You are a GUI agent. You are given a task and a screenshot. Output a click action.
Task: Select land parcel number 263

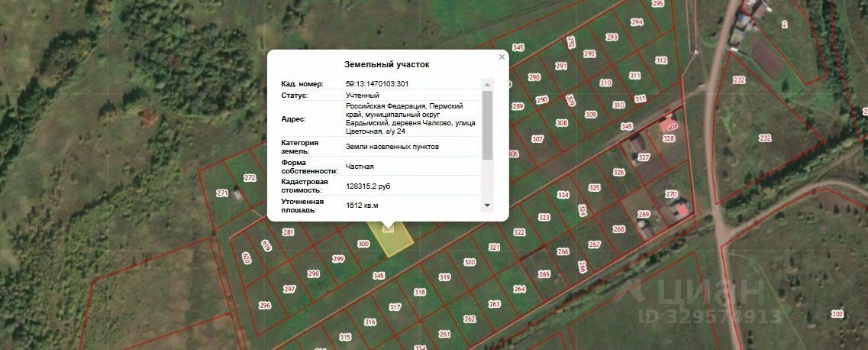pyautogui.click(x=494, y=304)
